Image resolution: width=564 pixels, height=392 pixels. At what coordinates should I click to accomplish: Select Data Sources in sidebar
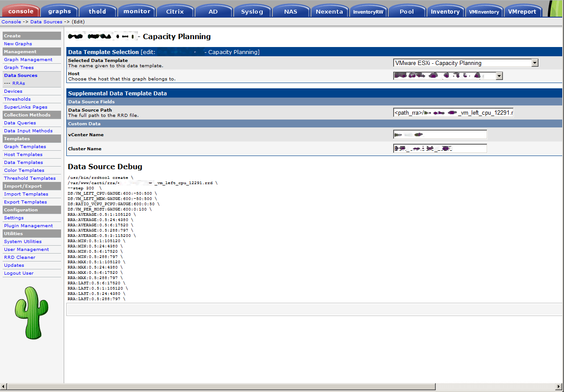21,75
